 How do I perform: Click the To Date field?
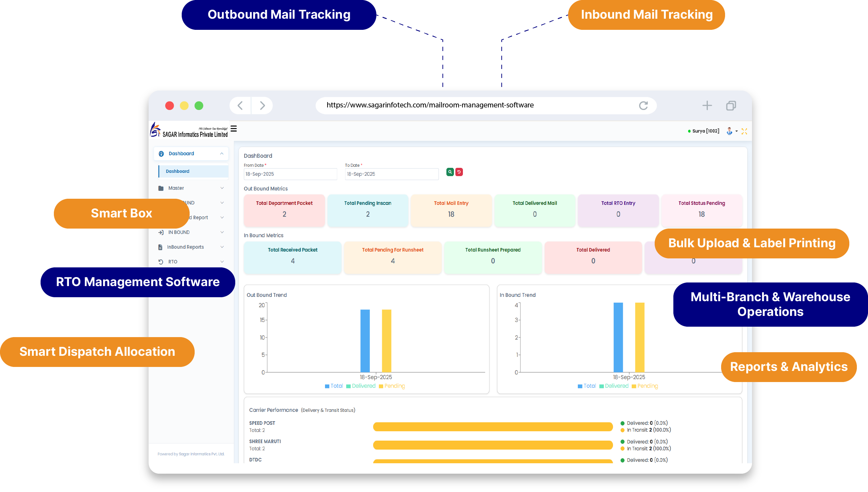point(391,174)
